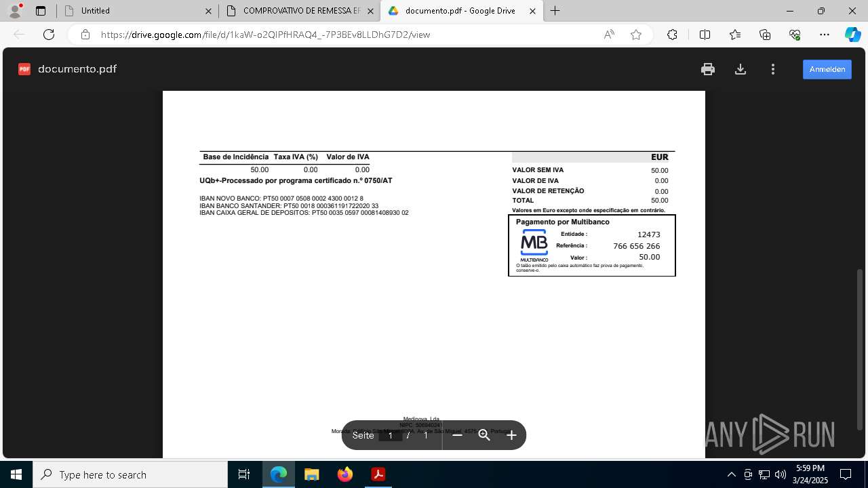Close the COMPROVATIVO DE REMESSA tab
The height and width of the screenshot is (488, 868).
point(371,11)
